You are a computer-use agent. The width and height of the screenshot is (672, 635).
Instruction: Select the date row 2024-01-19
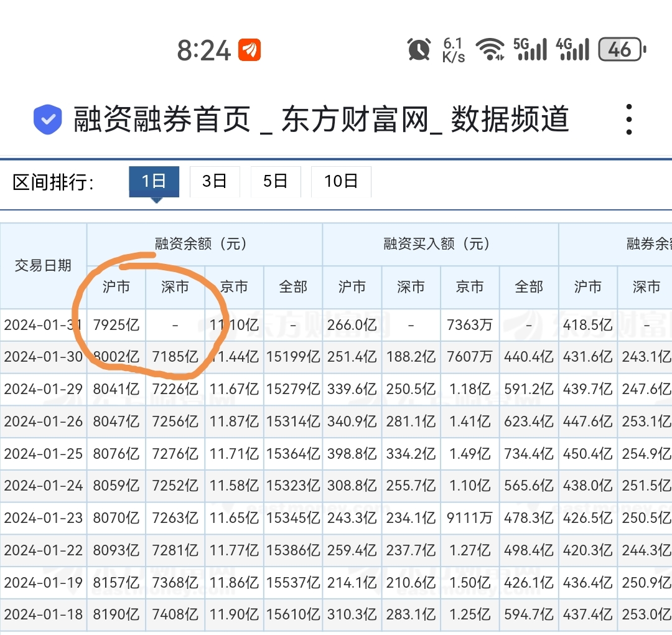pos(44,583)
